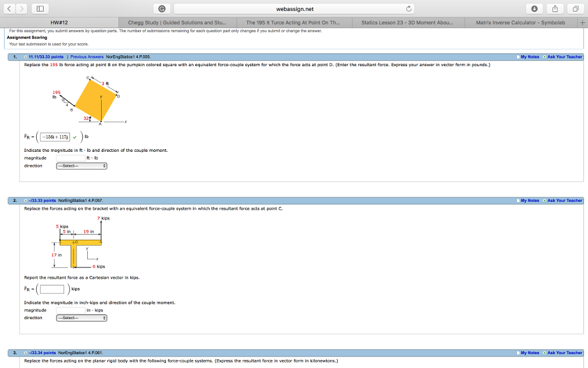
Task: Click the Share icon in Safari toolbar
Action: point(555,9)
